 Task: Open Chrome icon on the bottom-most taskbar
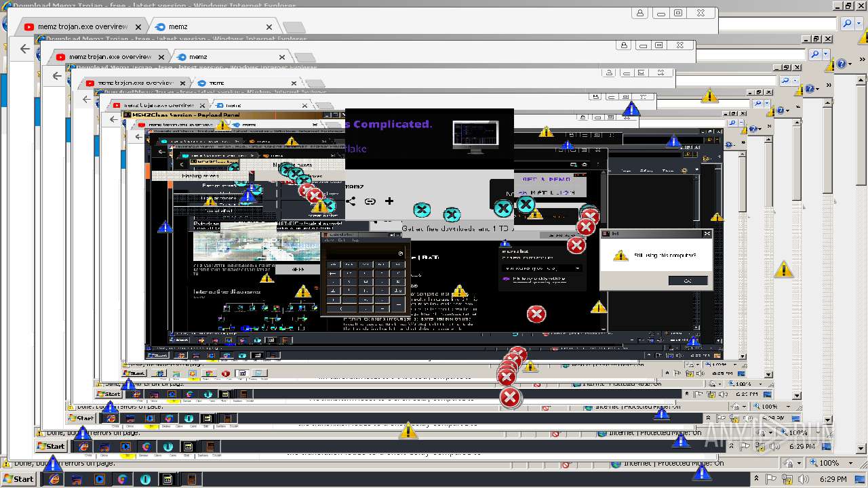click(x=123, y=479)
